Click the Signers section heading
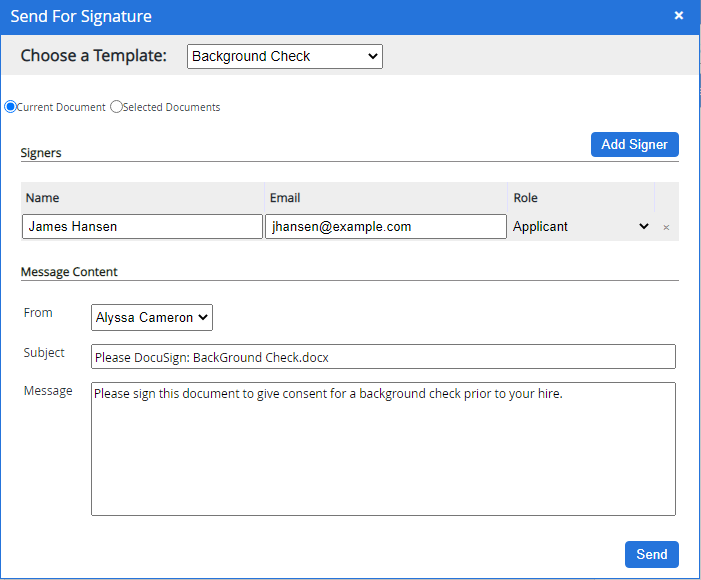Viewport: 701px width, 580px height. (x=41, y=153)
